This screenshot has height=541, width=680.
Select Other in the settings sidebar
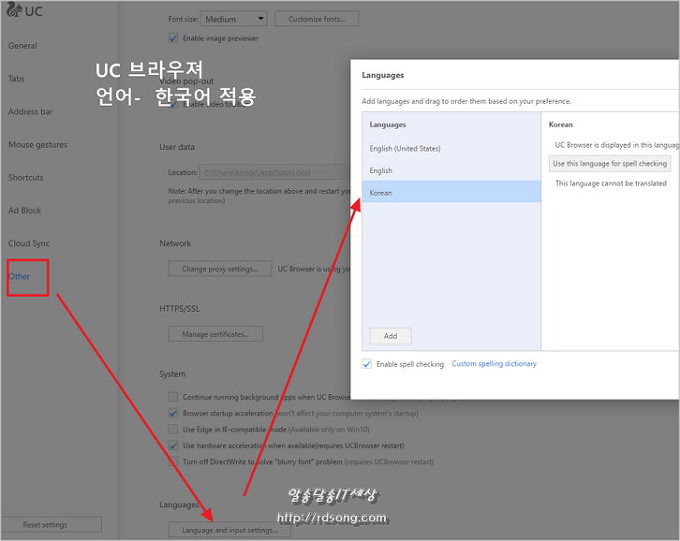[20, 277]
